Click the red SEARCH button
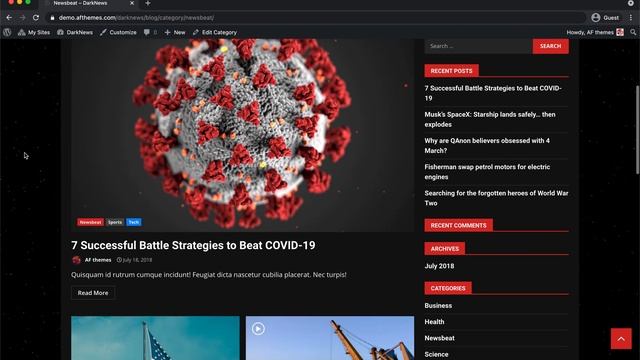The width and height of the screenshot is (640, 360). [550, 46]
